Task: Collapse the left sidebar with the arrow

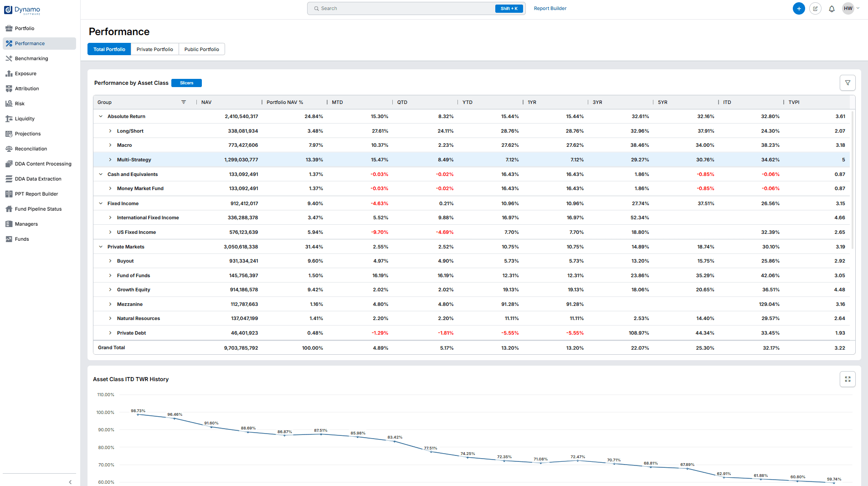Action: (70, 482)
